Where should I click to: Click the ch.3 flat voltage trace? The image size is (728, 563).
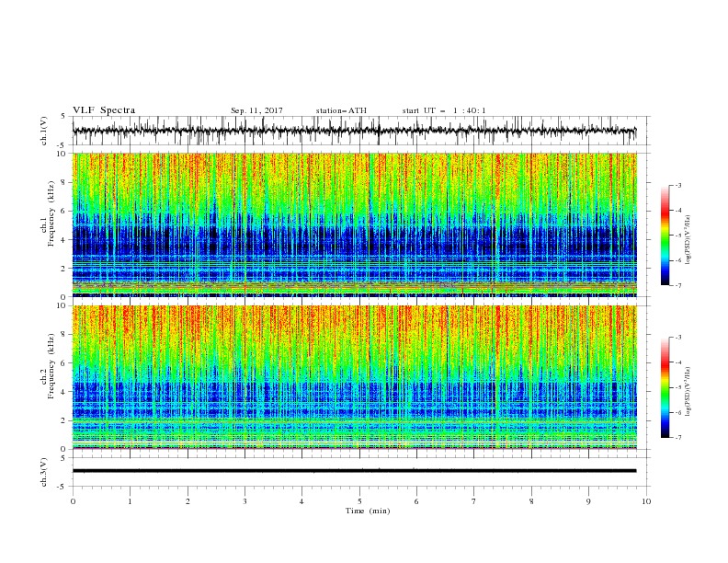(354, 471)
